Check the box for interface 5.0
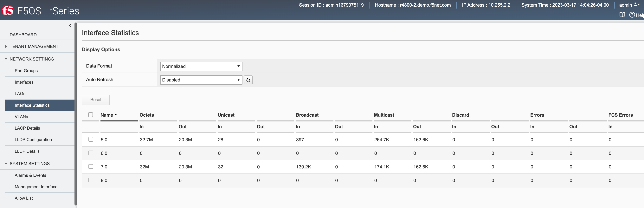The height and width of the screenshot is (208, 644). click(91, 140)
